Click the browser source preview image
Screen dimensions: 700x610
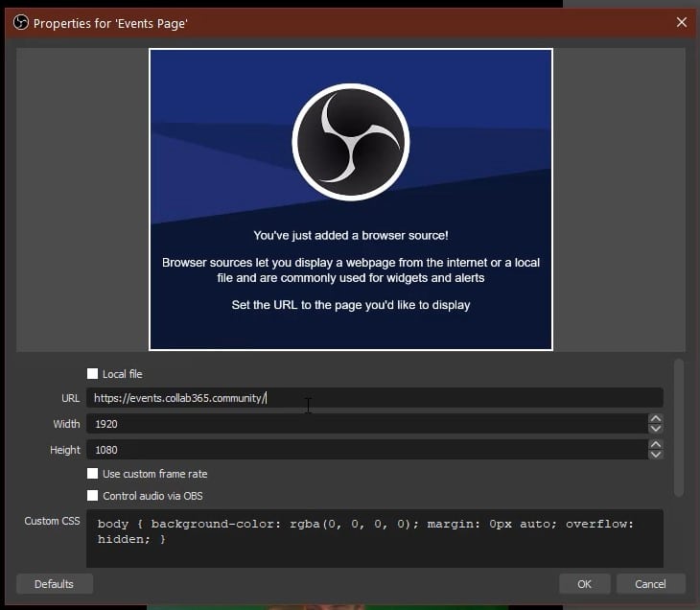pos(351,199)
